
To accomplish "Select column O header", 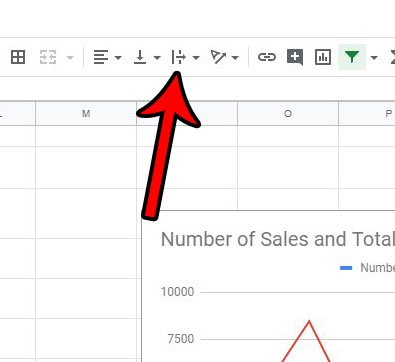I will (x=288, y=114).
